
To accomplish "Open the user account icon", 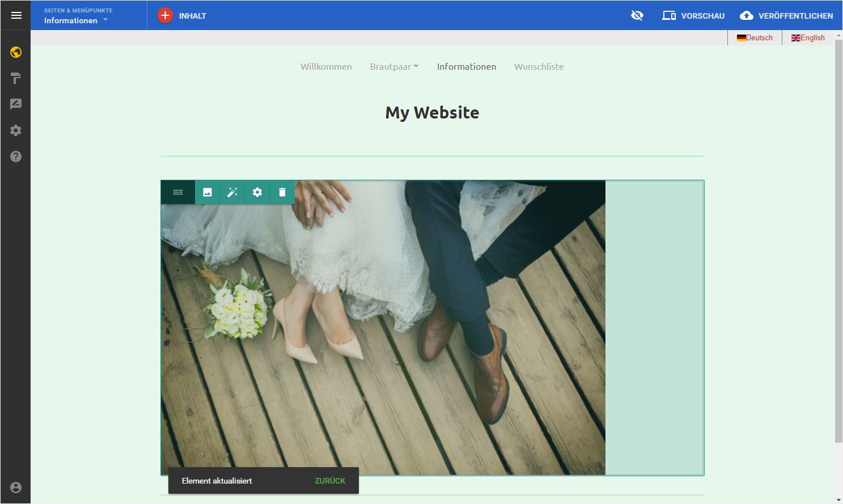I will 16,488.
